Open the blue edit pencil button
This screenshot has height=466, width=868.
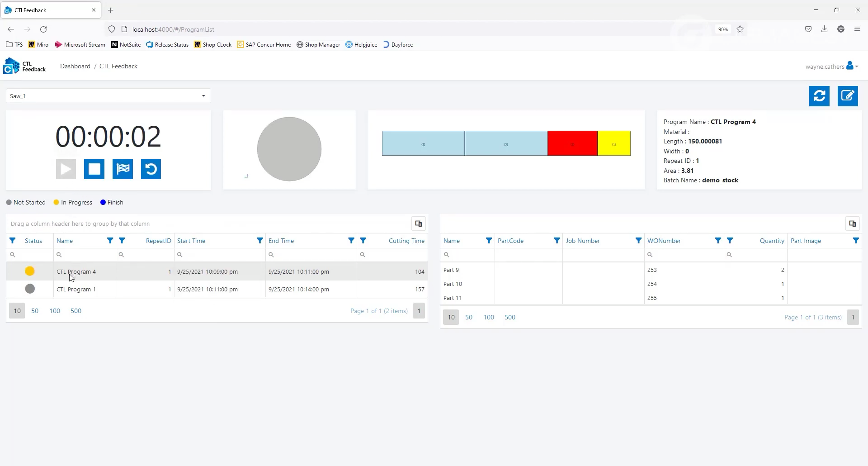[x=848, y=96]
